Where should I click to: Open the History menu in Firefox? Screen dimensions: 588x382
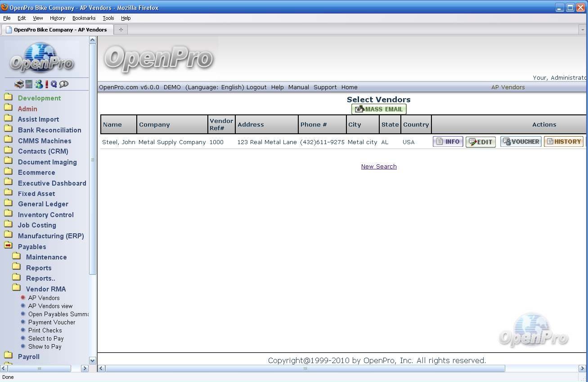(x=58, y=18)
